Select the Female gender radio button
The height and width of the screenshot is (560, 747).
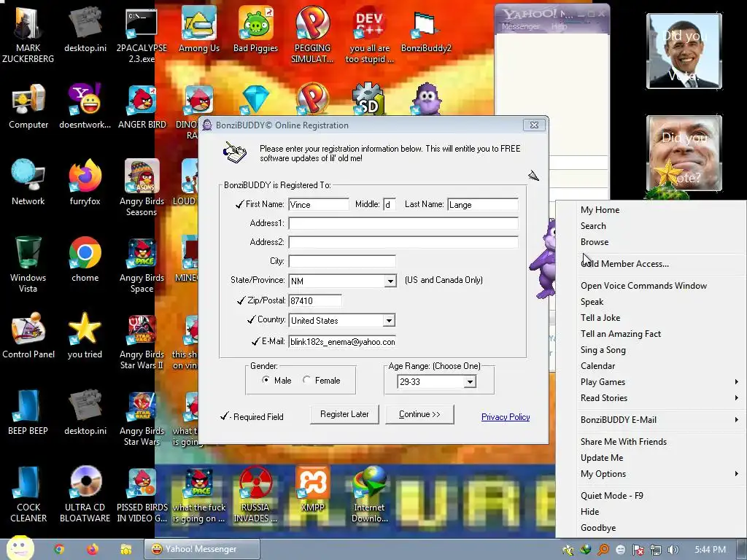point(306,380)
